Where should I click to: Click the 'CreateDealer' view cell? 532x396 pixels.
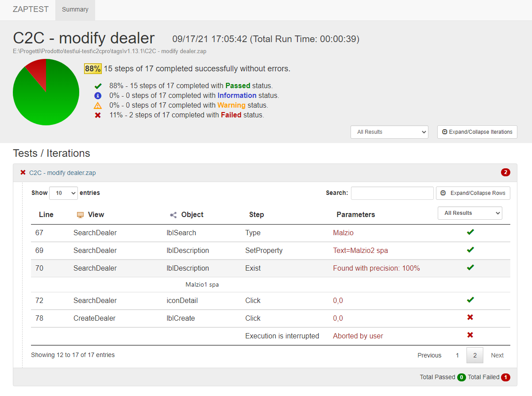tap(94, 318)
